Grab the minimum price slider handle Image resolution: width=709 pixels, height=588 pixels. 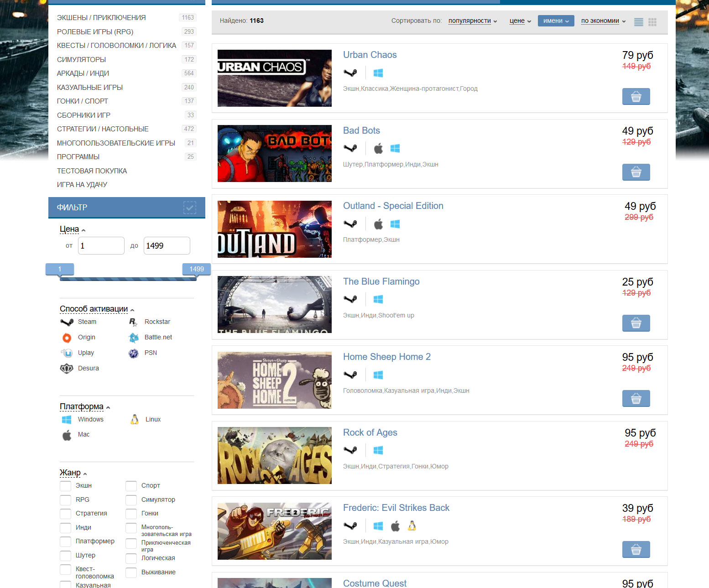tap(60, 269)
